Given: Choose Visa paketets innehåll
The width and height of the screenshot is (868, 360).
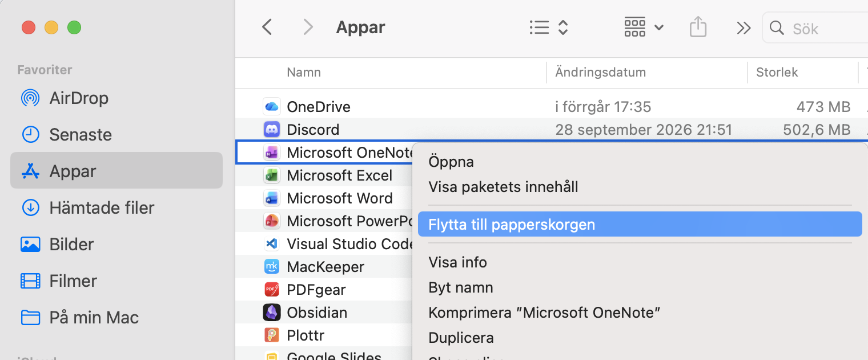Looking at the screenshot, I should click(x=503, y=187).
